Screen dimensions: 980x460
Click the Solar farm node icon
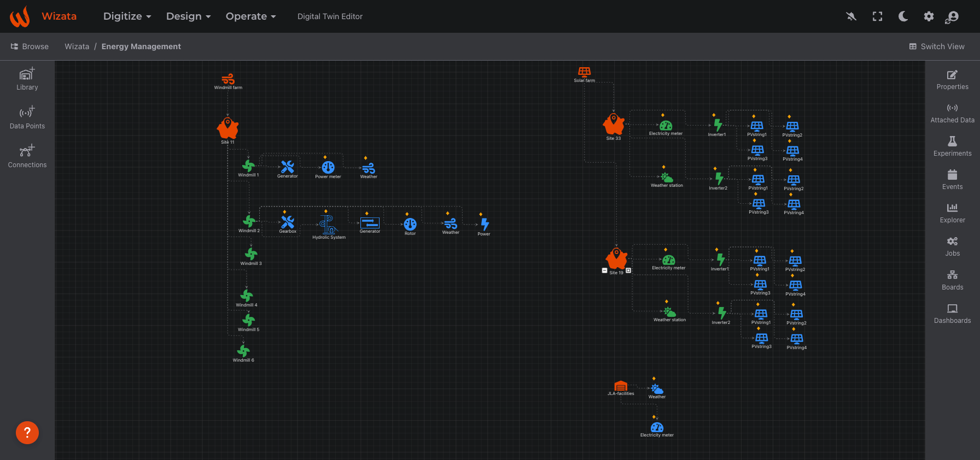[585, 72]
